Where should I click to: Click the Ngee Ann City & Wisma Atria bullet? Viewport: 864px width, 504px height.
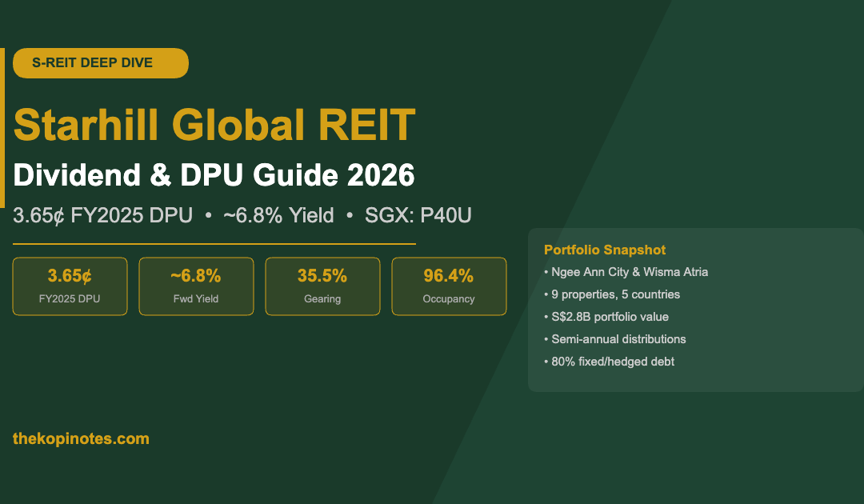click(x=626, y=272)
